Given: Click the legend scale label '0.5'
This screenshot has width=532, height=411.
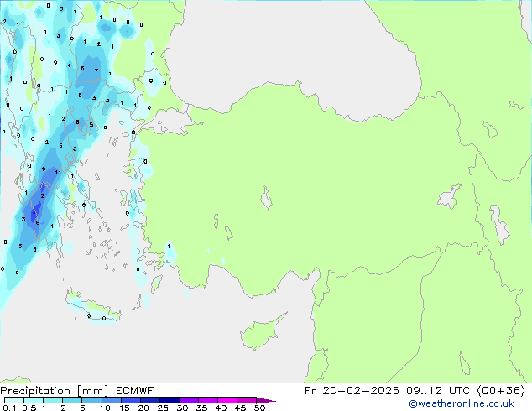Looking at the screenshot, I should point(29,408).
